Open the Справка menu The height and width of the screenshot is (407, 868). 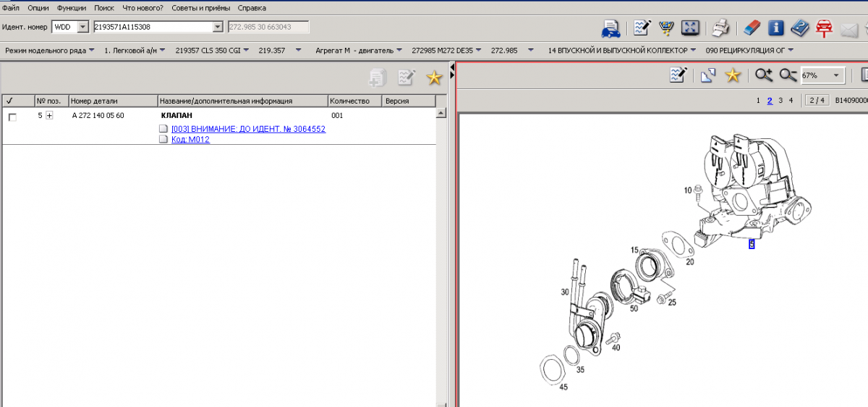coord(252,8)
